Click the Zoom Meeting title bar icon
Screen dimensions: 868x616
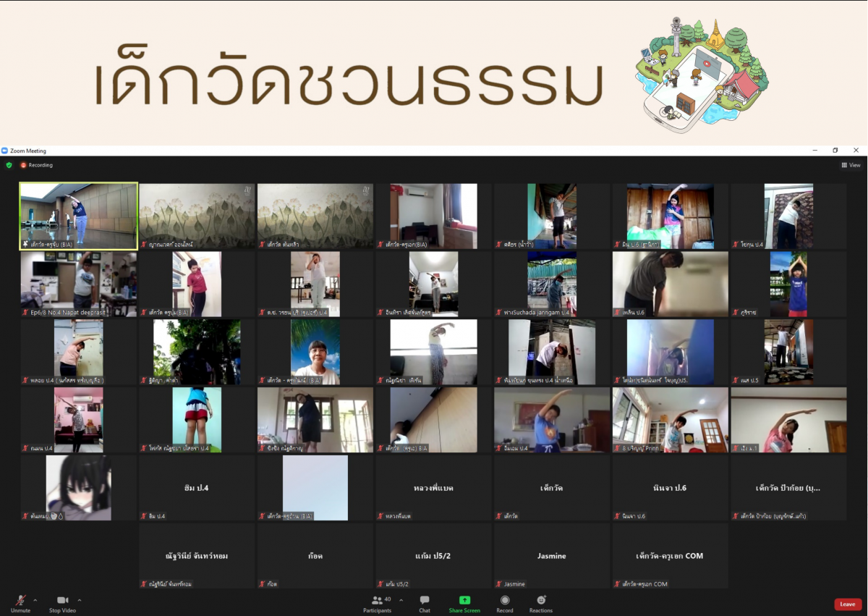click(x=4, y=151)
